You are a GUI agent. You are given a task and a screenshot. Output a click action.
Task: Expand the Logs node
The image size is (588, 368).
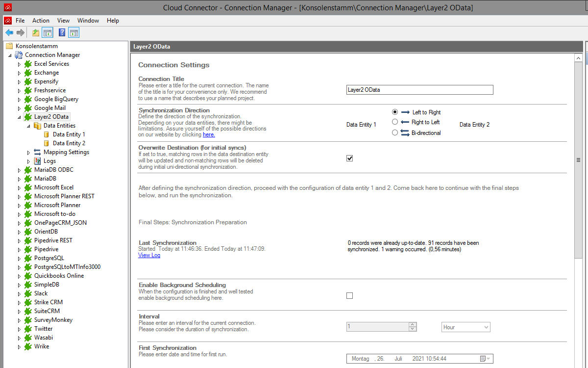pos(29,161)
